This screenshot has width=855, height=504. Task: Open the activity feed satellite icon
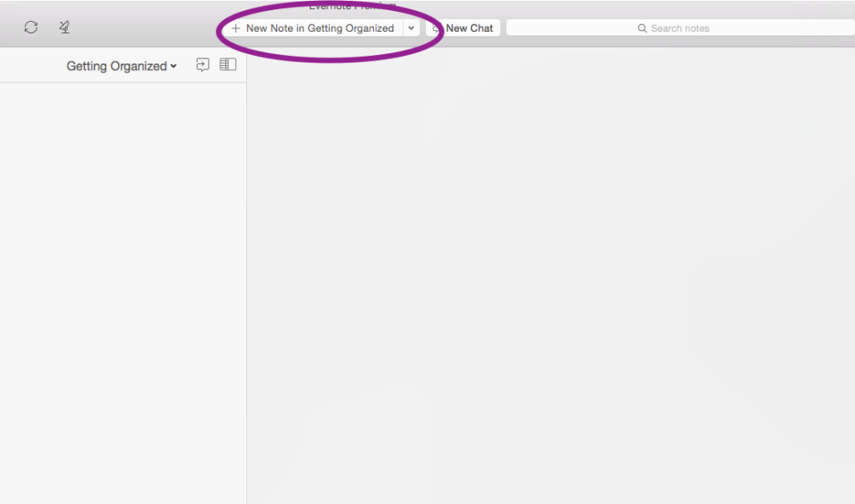(x=64, y=28)
